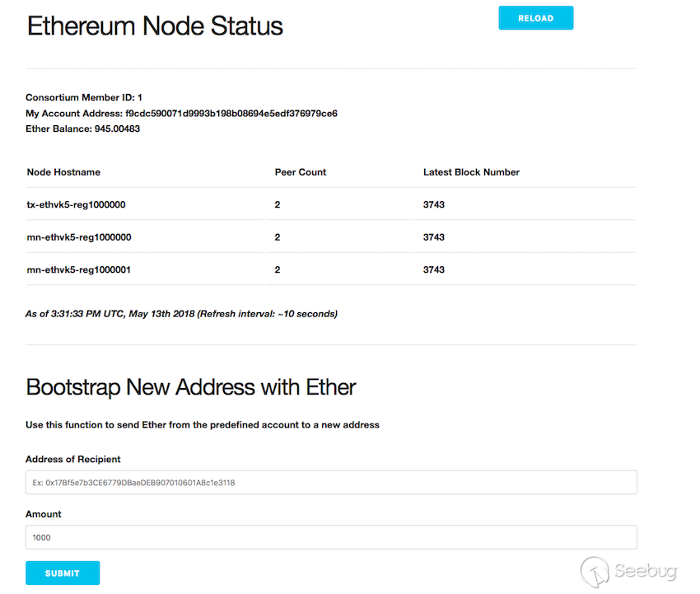Select the Node Hostname column header

click(x=63, y=172)
